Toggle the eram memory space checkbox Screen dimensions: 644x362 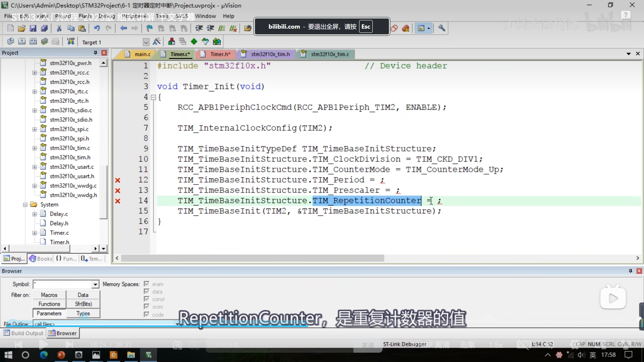[147, 284]
